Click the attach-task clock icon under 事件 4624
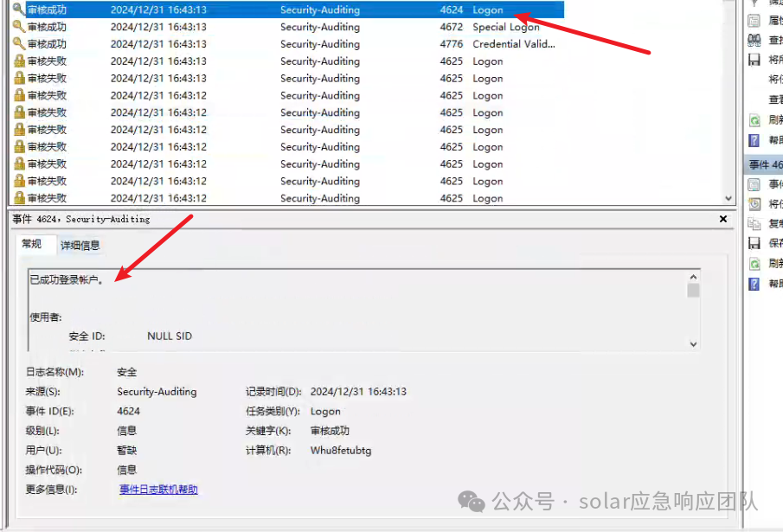783x532 pixels. point(754,204)
